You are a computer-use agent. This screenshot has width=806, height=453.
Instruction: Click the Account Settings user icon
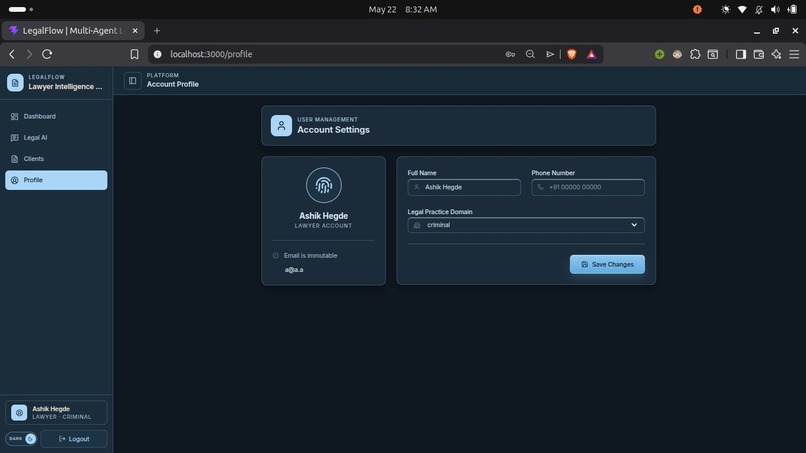281,125
